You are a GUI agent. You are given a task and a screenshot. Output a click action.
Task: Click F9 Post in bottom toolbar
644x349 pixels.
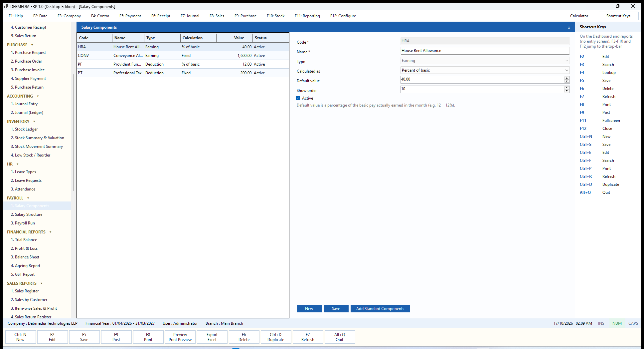click(x=116, y=337)
